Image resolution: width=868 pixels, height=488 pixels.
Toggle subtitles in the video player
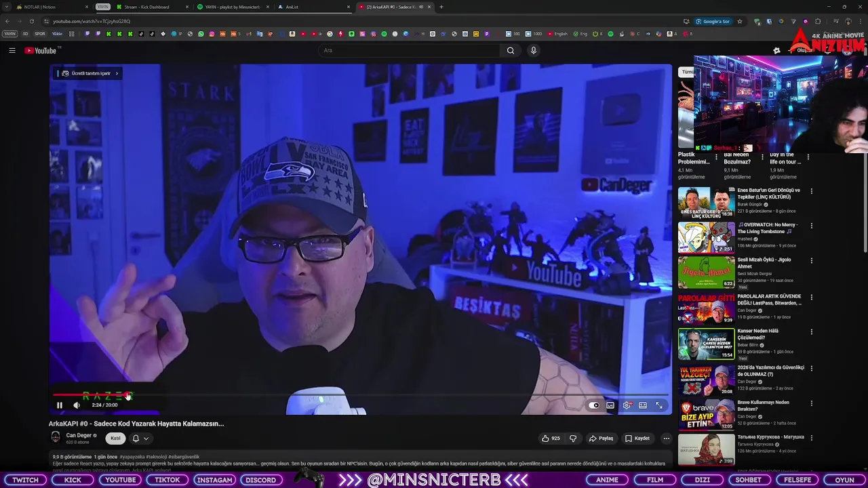(610, 405)
